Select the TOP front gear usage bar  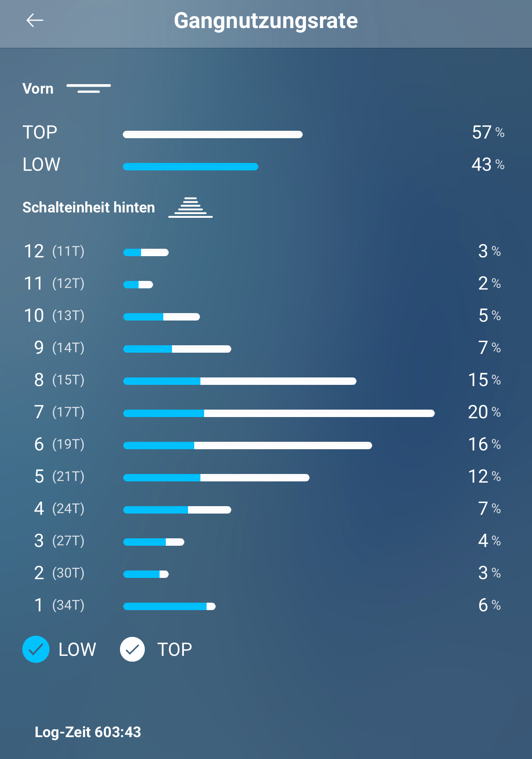coord(212,134)
